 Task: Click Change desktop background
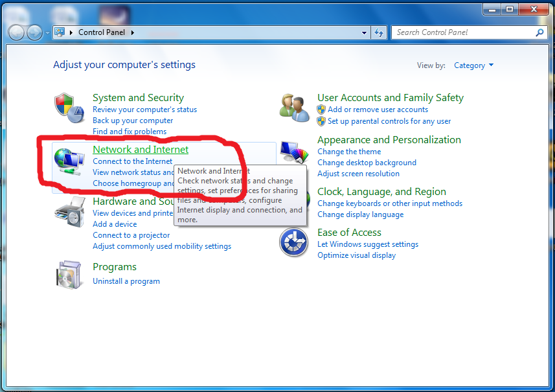(x=367, y=163)
